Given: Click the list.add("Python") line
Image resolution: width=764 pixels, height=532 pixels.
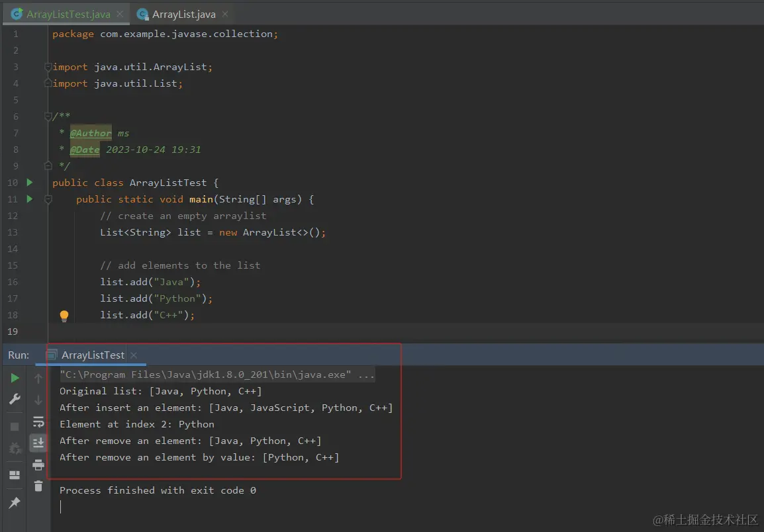Looking at the screenshot, I should tap(156, 298).
